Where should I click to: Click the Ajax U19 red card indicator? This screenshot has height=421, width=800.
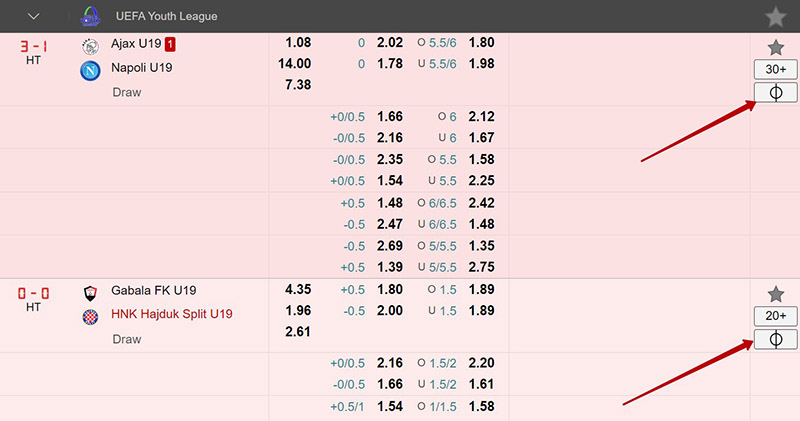tap(170, 44)
